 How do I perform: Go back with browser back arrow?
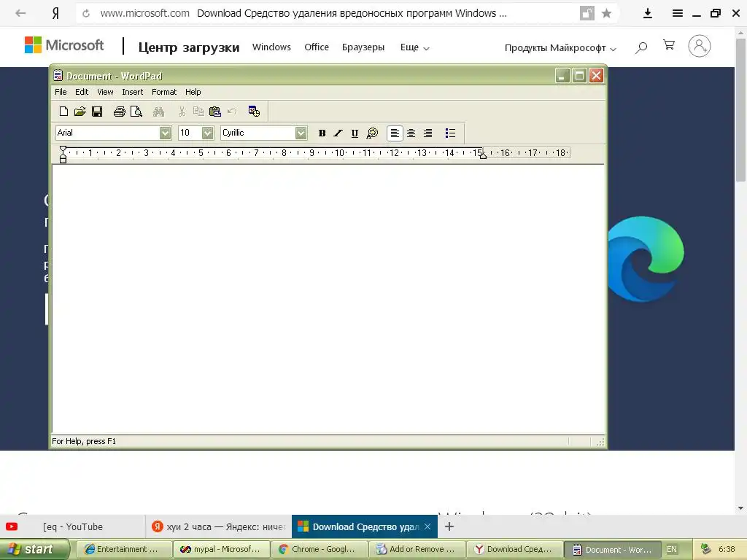point(20,13)
